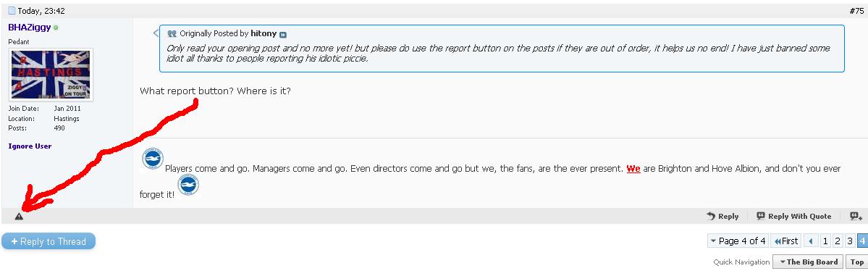Click Ignore User under BHAZiggy profile

tap(30, 146)
